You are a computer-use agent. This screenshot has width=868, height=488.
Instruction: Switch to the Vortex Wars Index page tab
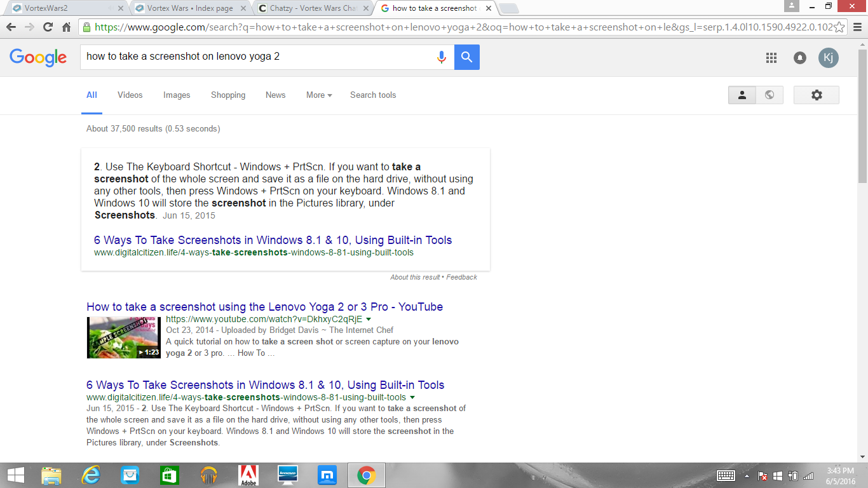coord(191,8)
